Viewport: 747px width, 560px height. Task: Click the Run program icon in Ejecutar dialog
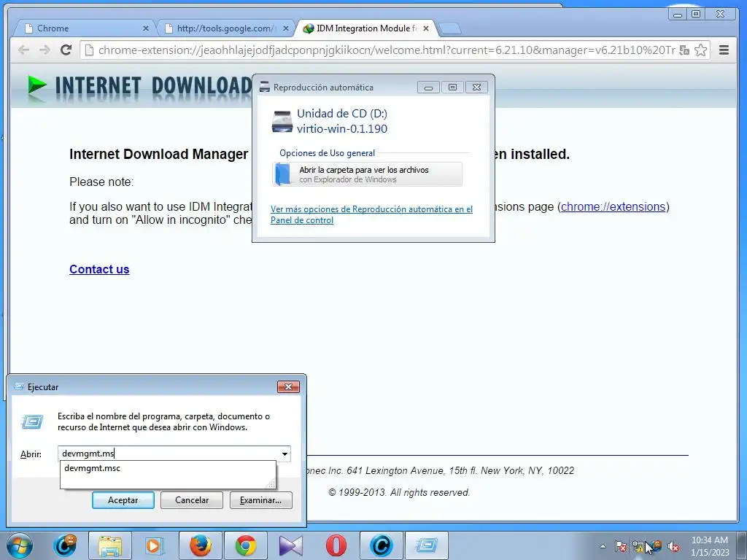(x=32, y=421)
